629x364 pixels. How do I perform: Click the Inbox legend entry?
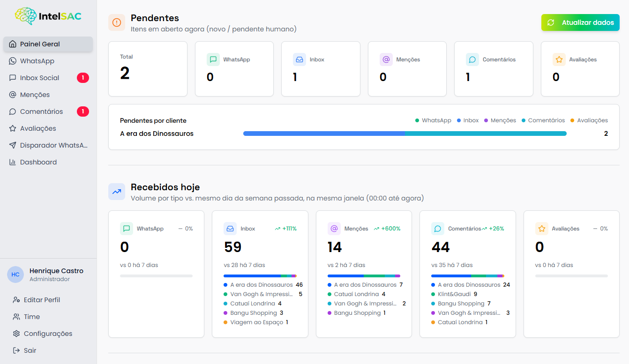point(468,120)
